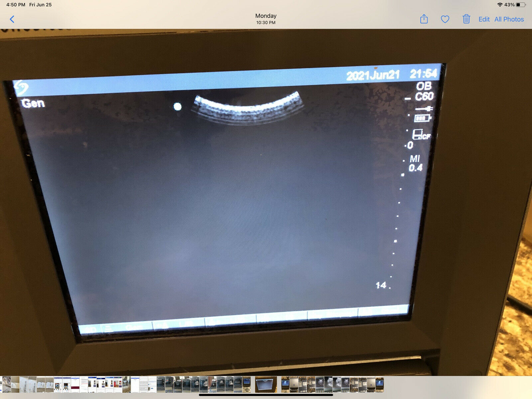
Task: Select thumbnail immediately left of current one
Action: (246, 385)
